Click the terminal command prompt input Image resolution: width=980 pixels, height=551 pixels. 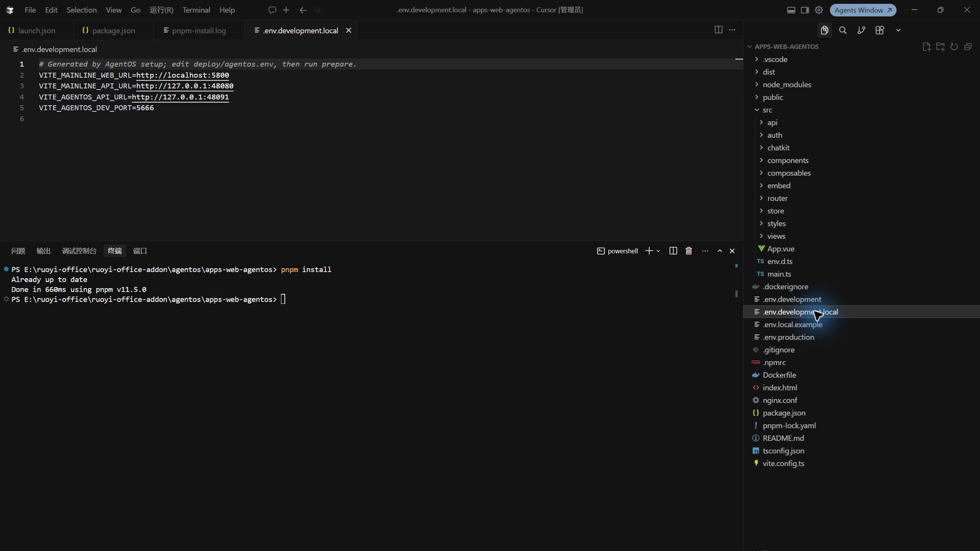[283, 299]
